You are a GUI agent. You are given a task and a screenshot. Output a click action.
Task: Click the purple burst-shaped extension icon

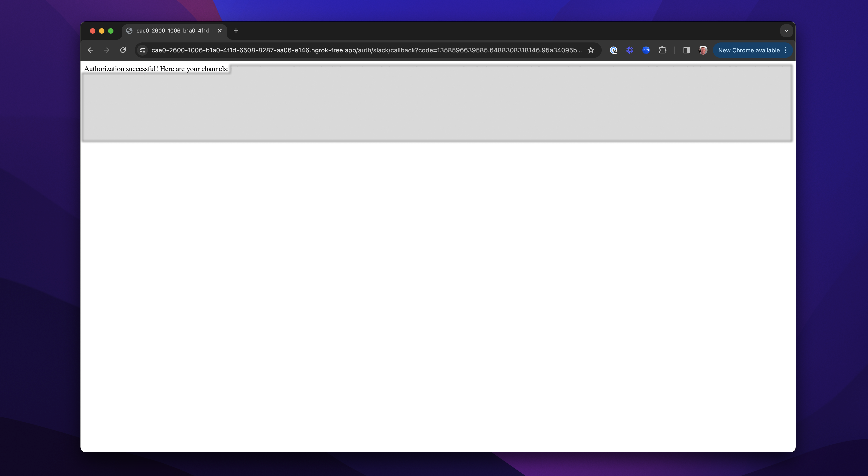point(630,50)
